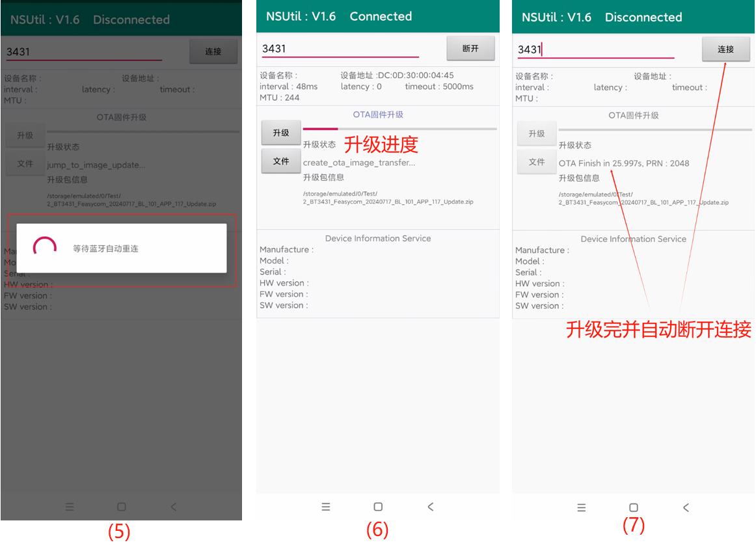Click the 断开 button on the Connected screen
This screenshot has width=756, height=551.
click(x=470, y=49)
